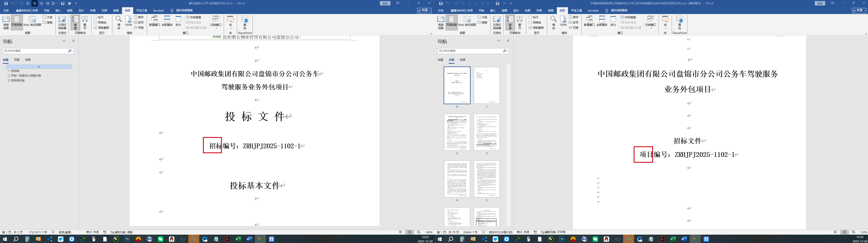Image resolution: width=868 pixels, height=243 pixels.
Task: Toggle 草稿 draft view in left window
Action: [x=48, y=23]
